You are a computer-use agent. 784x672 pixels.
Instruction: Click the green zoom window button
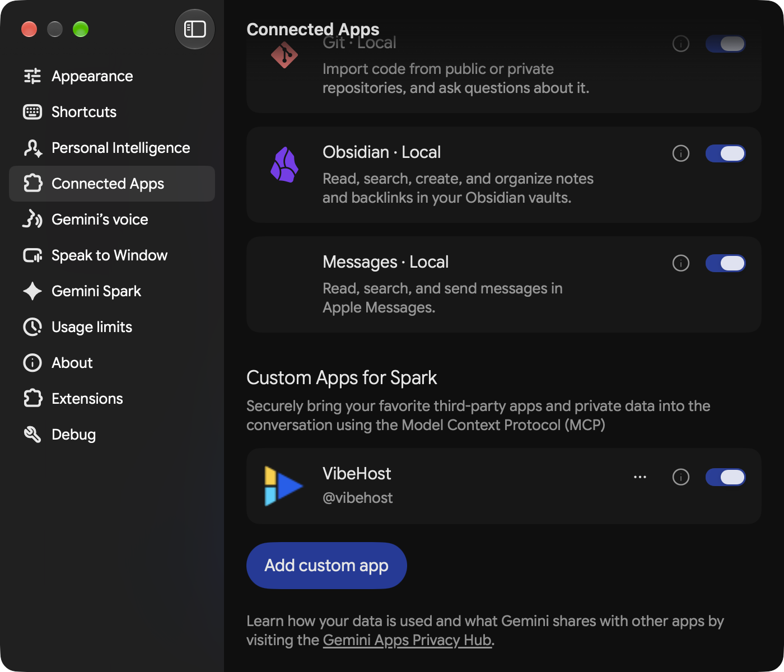pyautogui.click(x=81, y=29)
